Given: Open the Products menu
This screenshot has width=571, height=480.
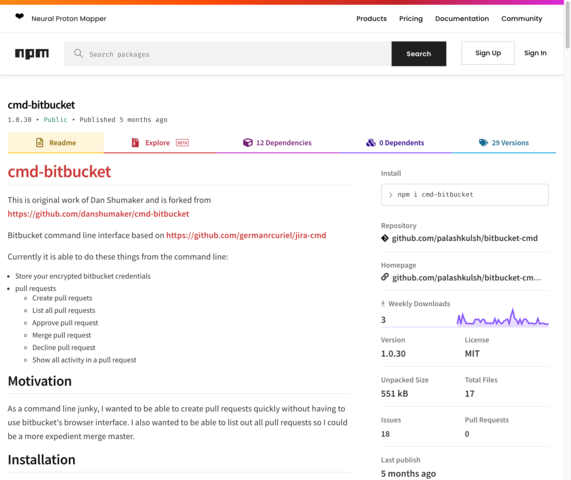Looking at the screenshot, I should [371, 19].
